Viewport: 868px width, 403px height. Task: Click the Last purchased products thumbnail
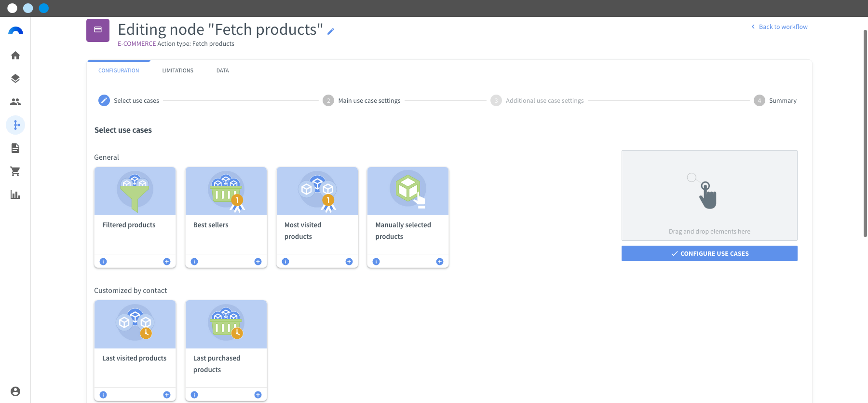[x=226, y=324]
